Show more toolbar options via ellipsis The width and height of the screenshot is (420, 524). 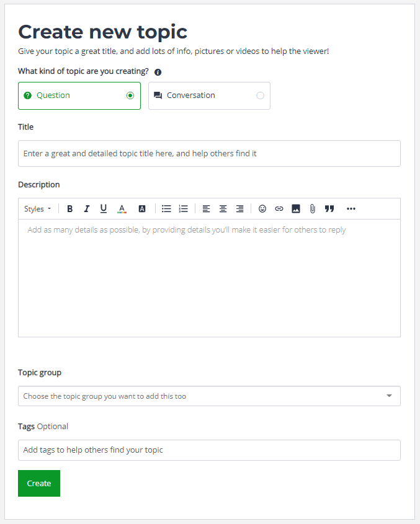(x=351, y=209)
